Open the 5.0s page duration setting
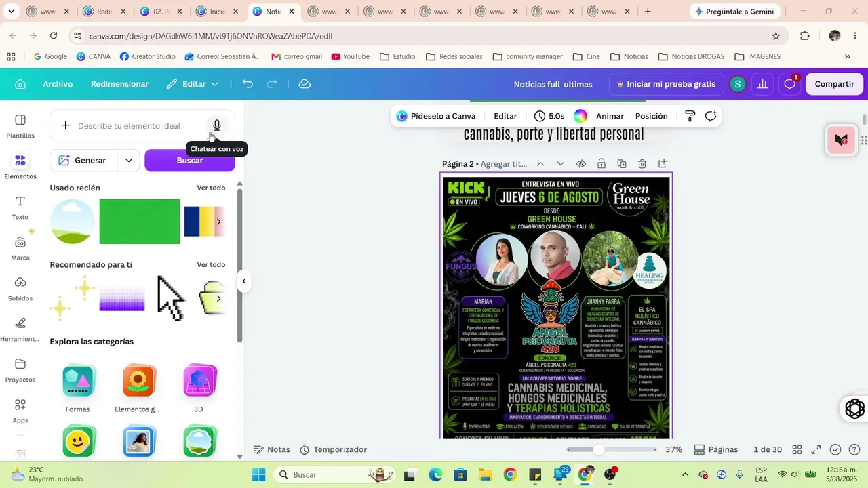Image resolution: width=868 pixels, height=488 pixels. point(549,116)
